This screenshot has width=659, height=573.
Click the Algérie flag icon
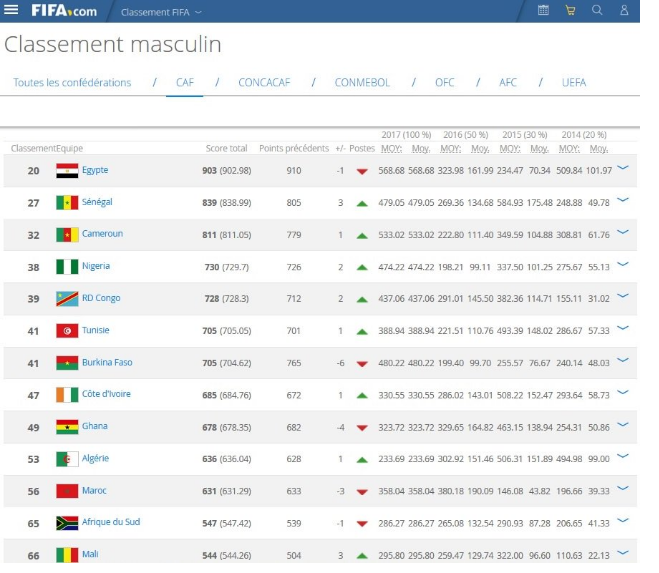point(67,459)
